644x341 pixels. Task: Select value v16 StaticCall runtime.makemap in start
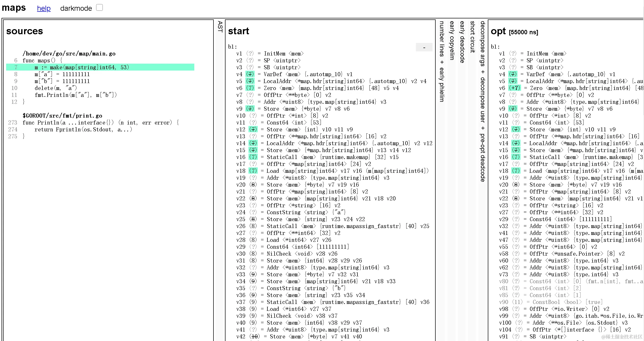tap(241, 157)
